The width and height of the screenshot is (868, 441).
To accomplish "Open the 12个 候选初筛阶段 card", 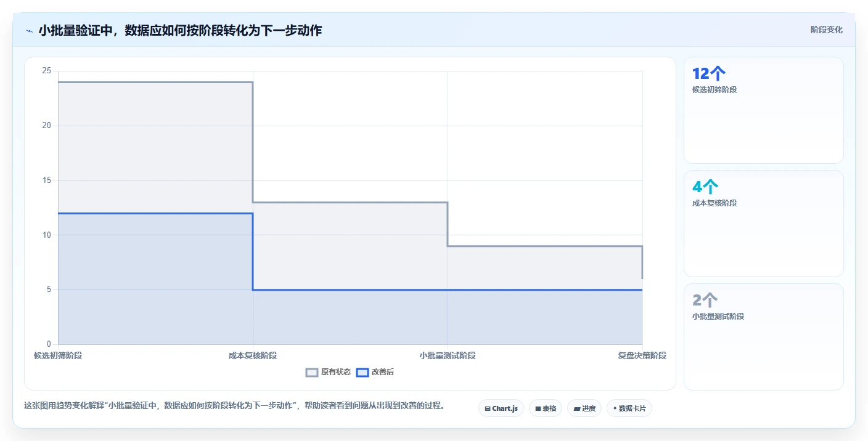I will 763,110.
